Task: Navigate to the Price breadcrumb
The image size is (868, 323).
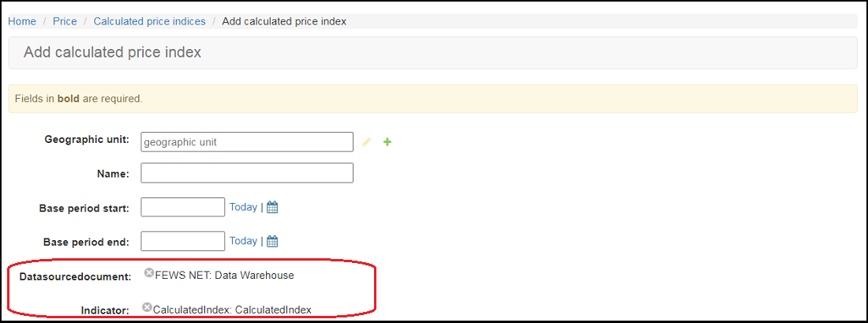Action: tap(65, 21)
